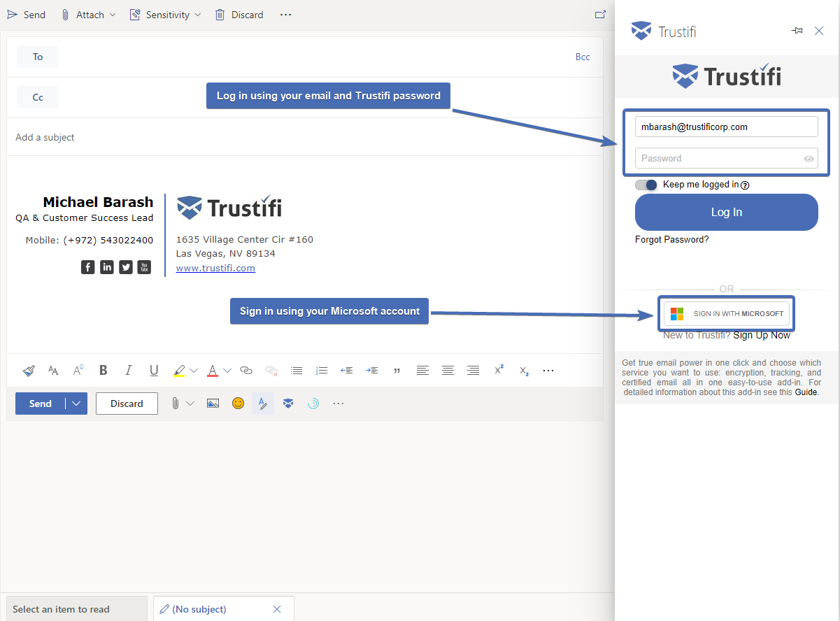Open the font size icon
This screenshot has width=840, height=621.
tap(78, 371)
